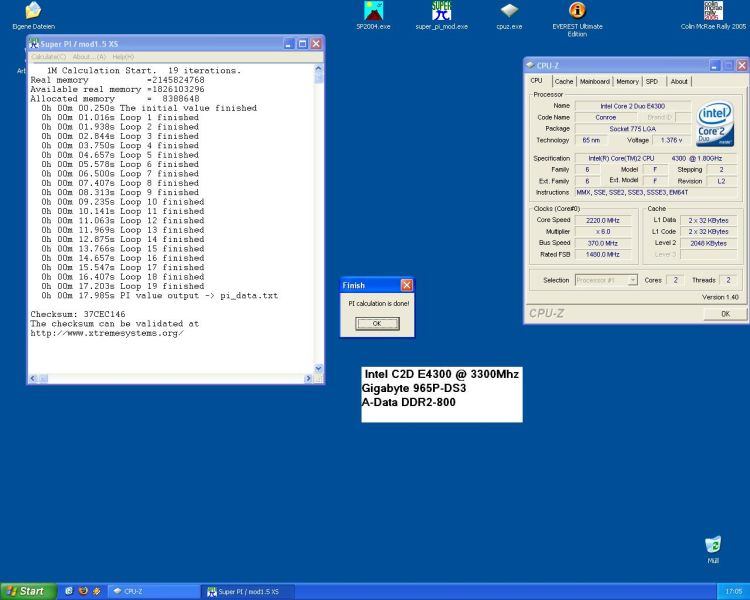750x600 pixels.
Task: Click the Intel C2D E4300 @ 3300Mhz note
Action: click(x=441, y=374)
